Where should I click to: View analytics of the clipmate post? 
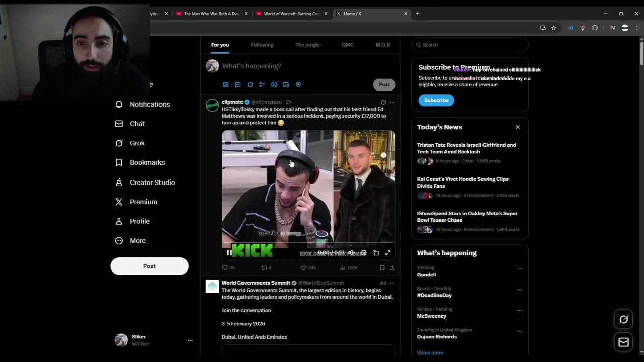tap(348, 268)
